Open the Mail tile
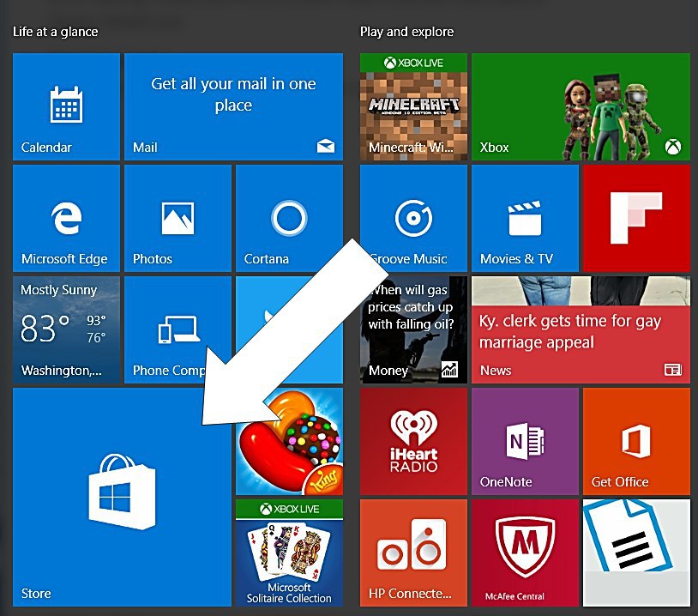 point(234,106)
